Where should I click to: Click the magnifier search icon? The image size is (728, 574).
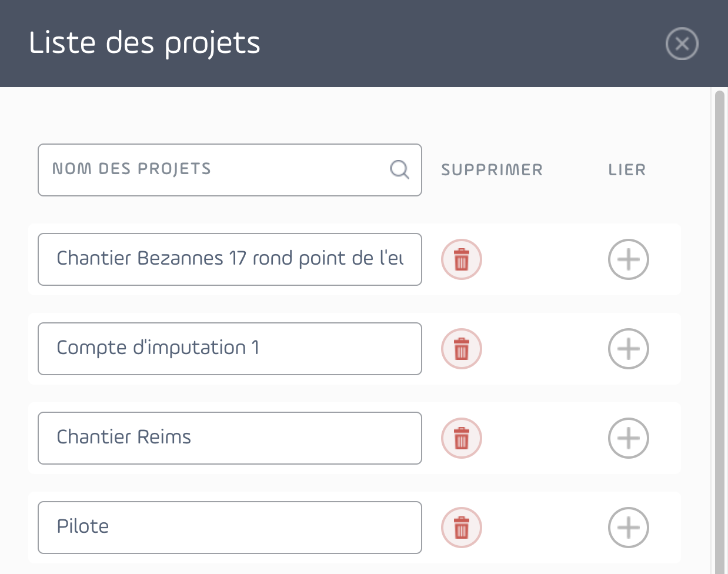400,170
